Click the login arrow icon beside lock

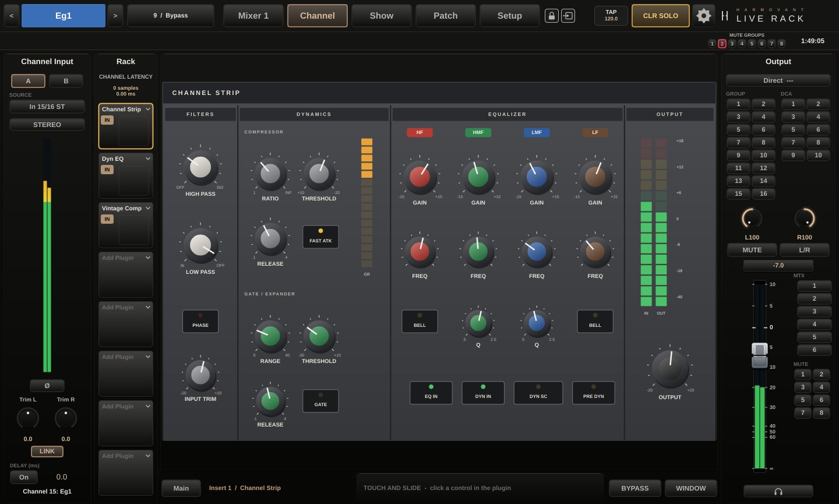point(568,16)
